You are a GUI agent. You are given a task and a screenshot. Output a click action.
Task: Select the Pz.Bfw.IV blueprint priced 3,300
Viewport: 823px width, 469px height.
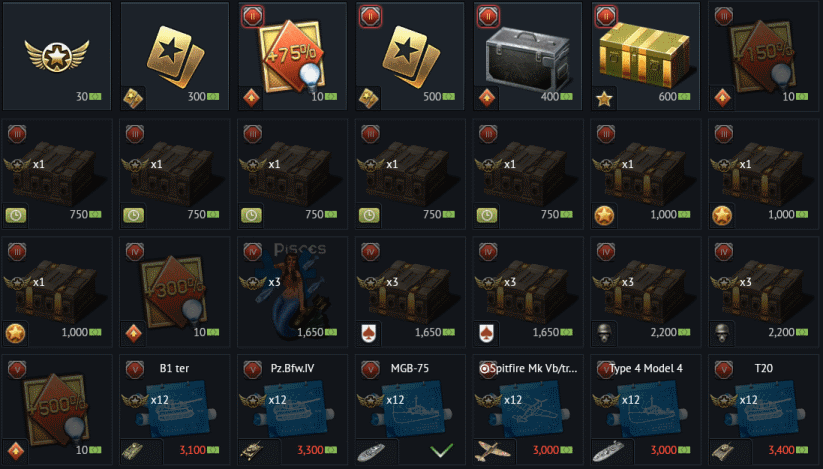[292, 409]
